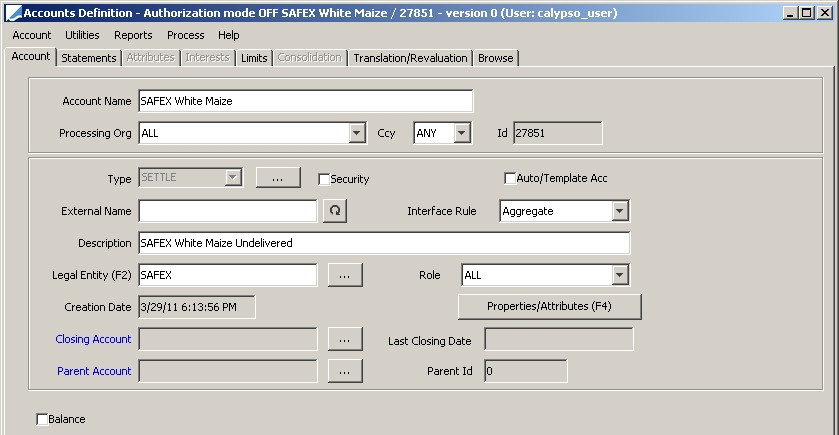Click the Legal Entity (F2) field
Screen dimensions: 839x435
[x=228, y=275]
